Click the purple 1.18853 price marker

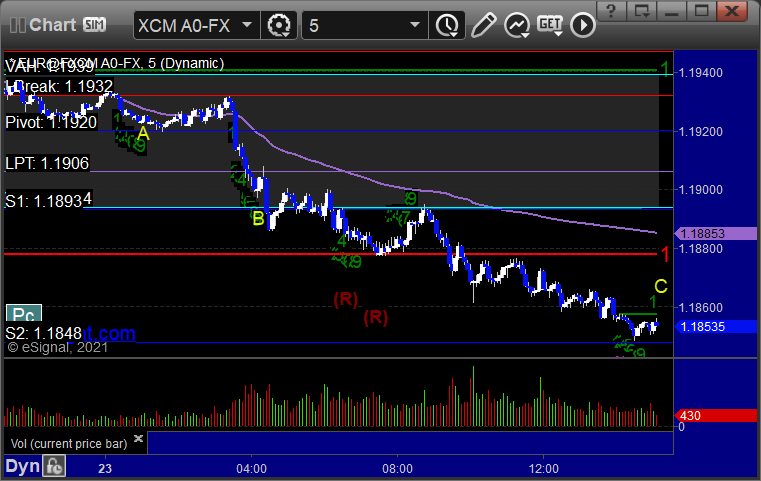716,233
